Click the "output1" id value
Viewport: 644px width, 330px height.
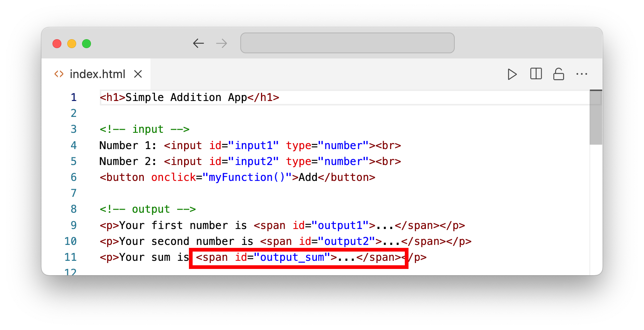340,225
